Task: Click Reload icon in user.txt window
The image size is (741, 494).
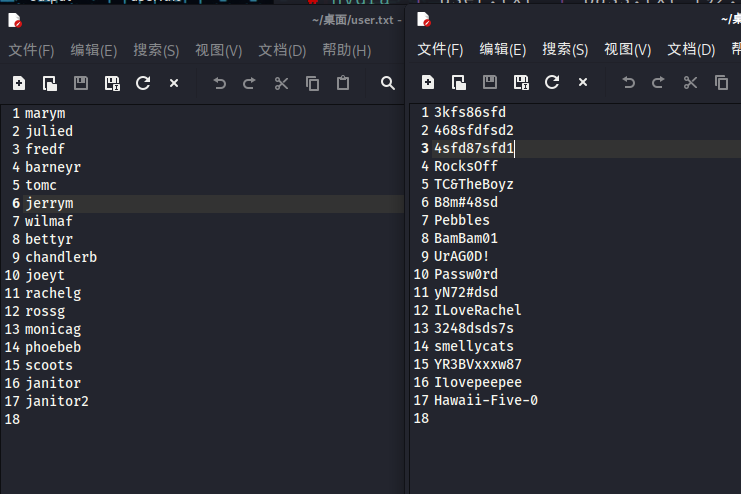Action: coord(143,84)
